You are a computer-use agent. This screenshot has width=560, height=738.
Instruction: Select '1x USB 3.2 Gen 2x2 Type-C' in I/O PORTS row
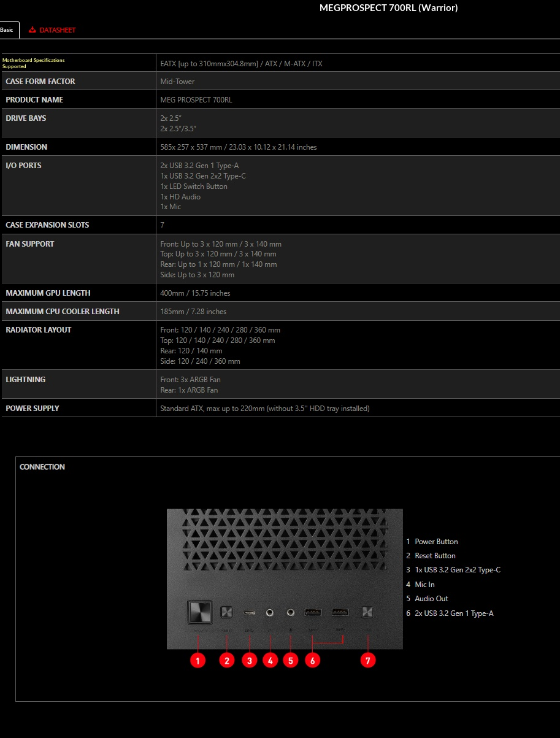point(203,176)
